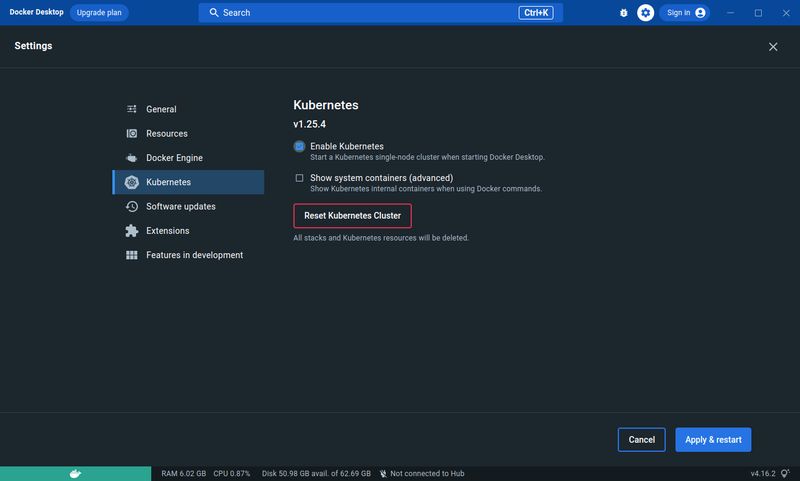Click the Extensions puzzle piece icon
The height and width of the screenshot is (481, 800).
(131, 231)
